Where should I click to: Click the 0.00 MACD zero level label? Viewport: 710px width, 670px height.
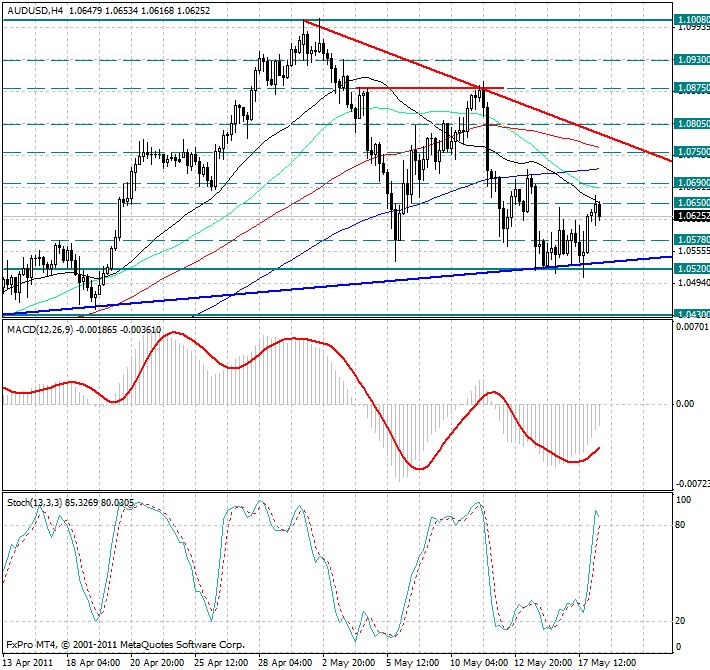coord(685,404)
